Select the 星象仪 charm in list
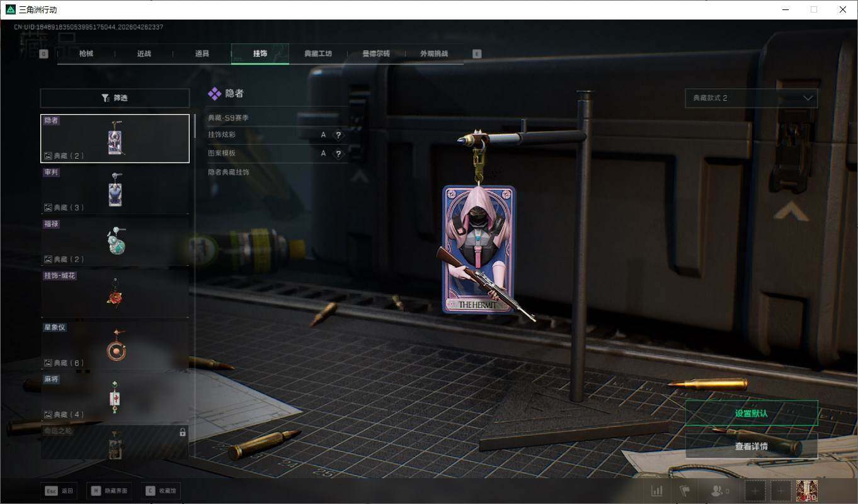 coord(115,345)
